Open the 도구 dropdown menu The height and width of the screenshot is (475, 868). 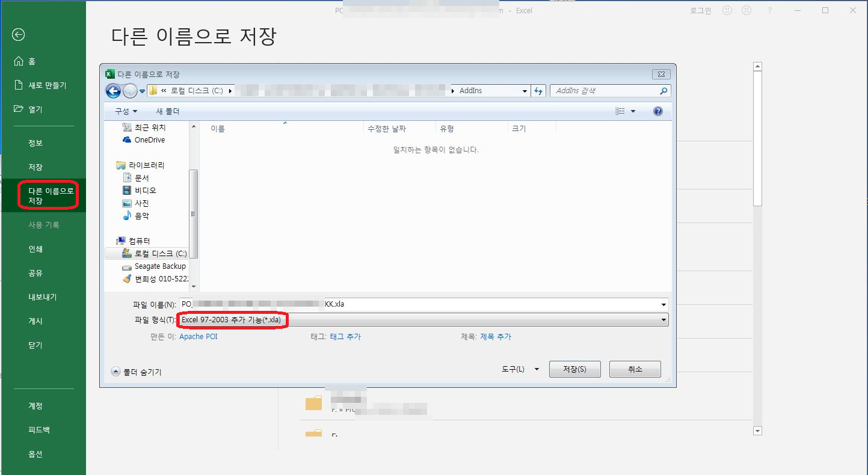pyautogui.click(x=520, y=369)
